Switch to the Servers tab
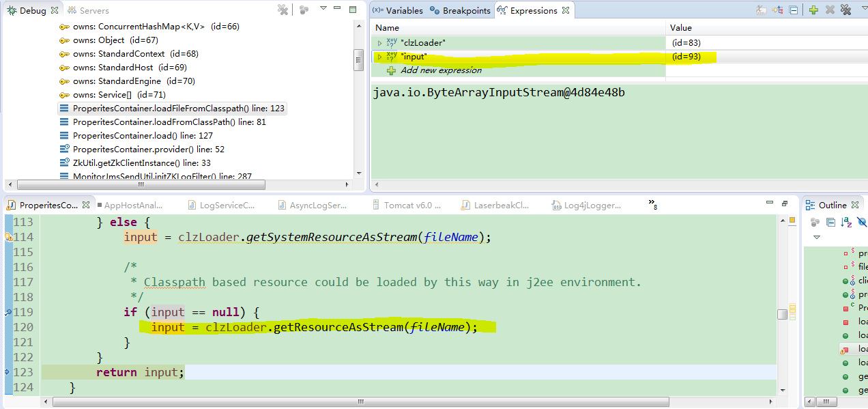 point(87,10)
